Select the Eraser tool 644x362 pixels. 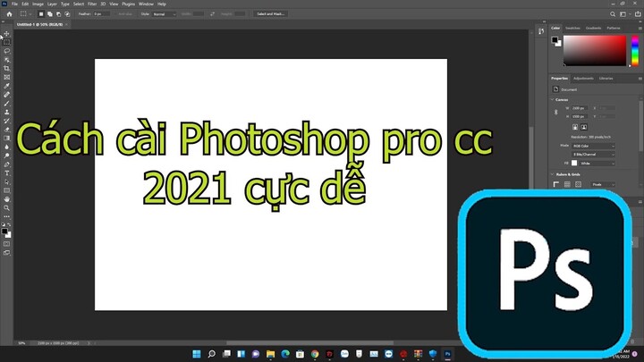click(6, 130)
